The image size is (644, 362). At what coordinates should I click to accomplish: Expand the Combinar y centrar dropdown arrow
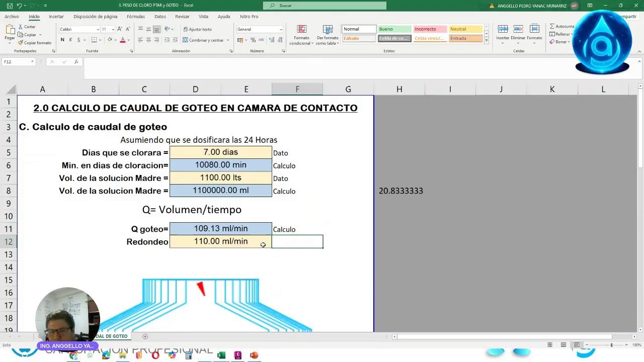tap(228, 40)
